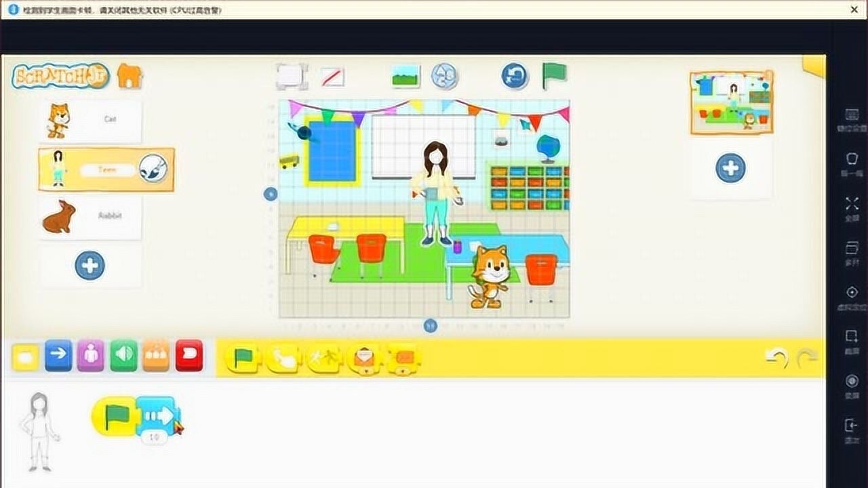
Task: Add a new character with plus button
Action: [90, 266]
